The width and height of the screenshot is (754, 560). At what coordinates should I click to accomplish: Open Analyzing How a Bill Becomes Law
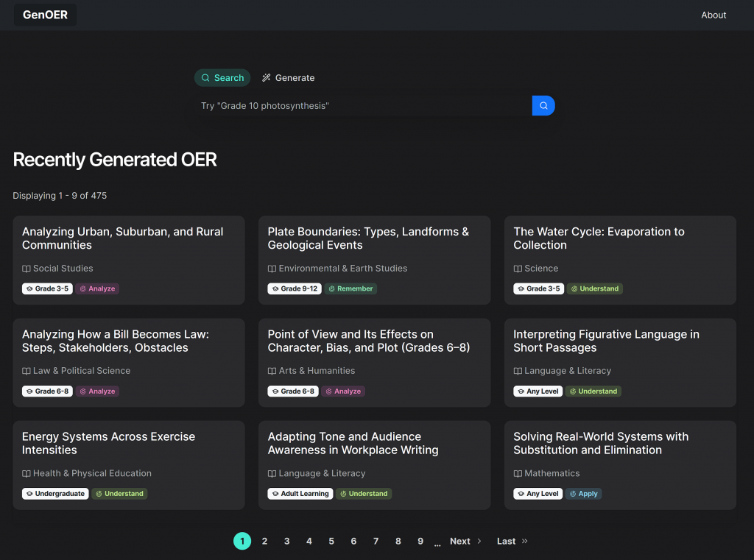tap(115, 341)
